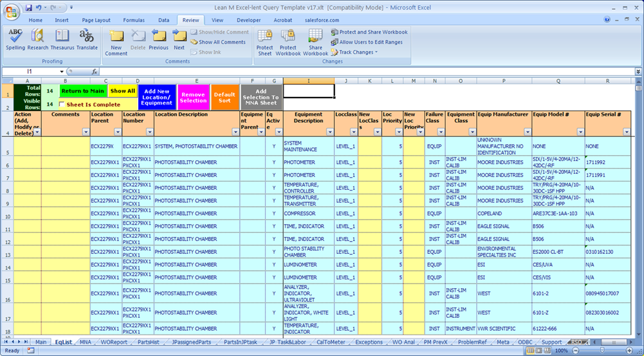Open filter dropdown for Action column

(37, 132)
